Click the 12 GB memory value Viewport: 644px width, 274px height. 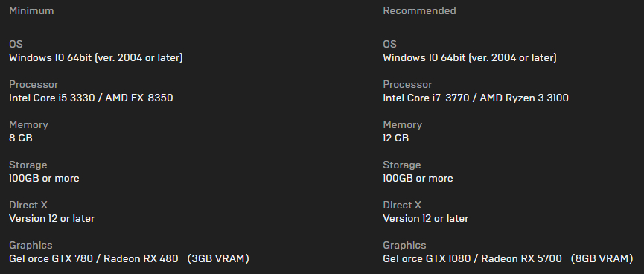[396, 138]
